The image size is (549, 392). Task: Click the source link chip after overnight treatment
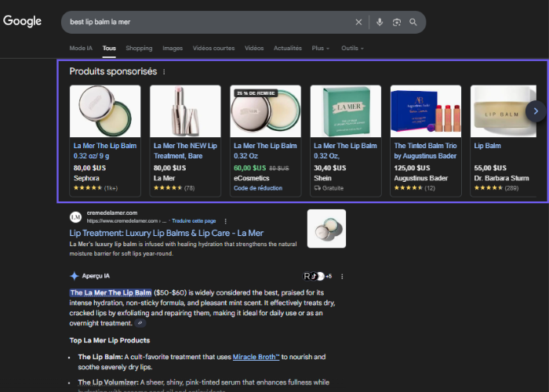pyautogui.click(x=140, y=323)
